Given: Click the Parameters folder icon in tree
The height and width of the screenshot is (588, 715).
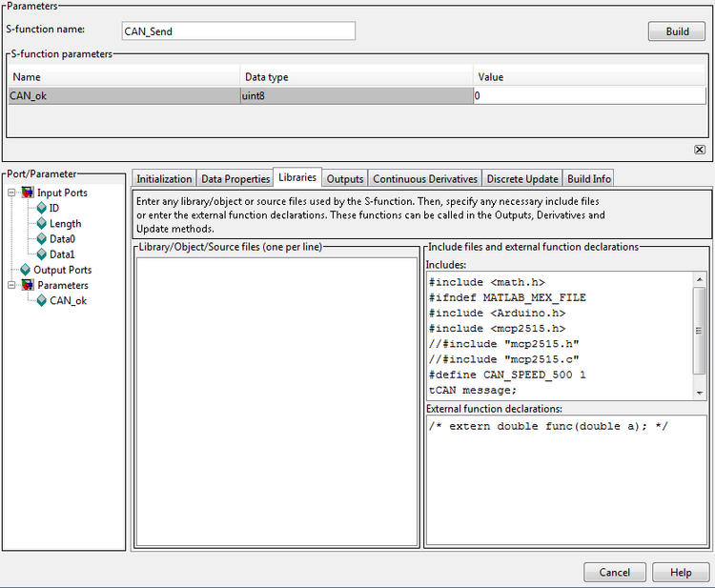Looking at the screenshot, I should coord(26,285).
